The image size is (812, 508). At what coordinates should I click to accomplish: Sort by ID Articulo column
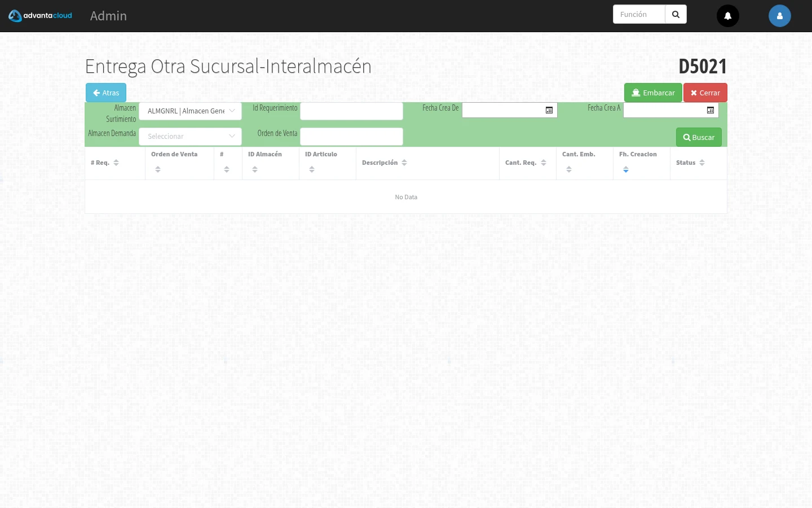312,169
